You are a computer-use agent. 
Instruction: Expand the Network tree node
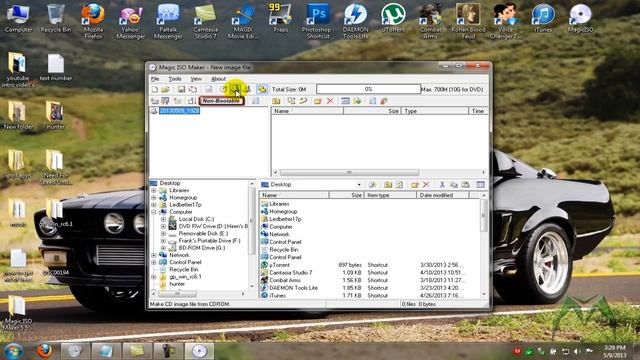[154, 255]
